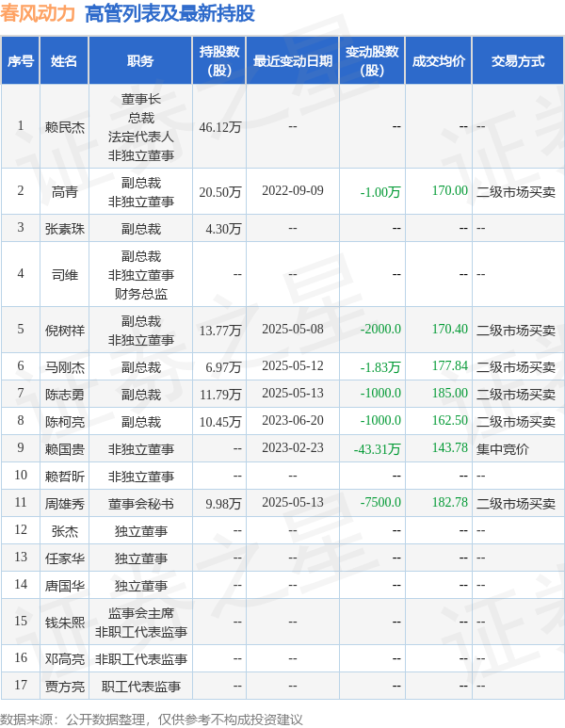Click the 序号 column header
This screenshot has height=728, width=565.
pyautogui.click(x=21, y=61)
